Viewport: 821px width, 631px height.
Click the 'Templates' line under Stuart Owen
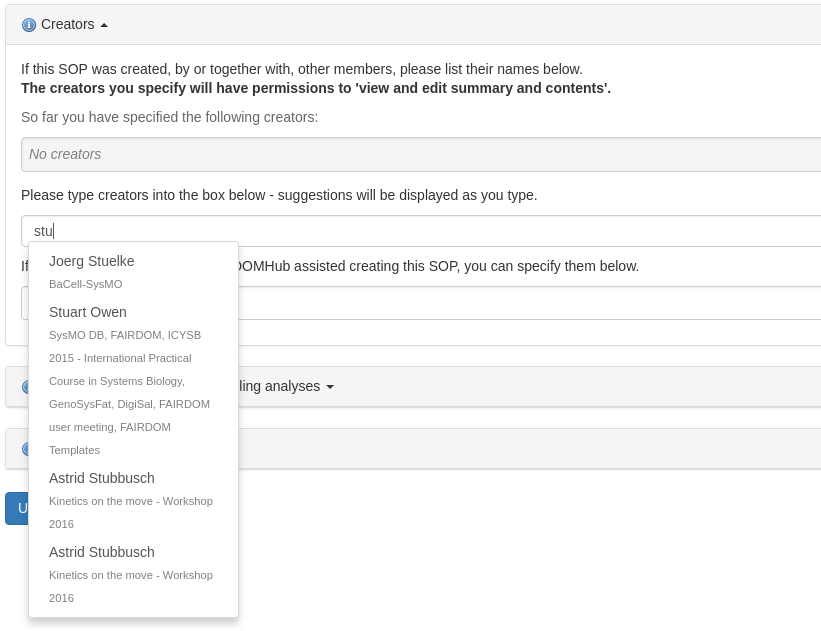pos(74,450)
